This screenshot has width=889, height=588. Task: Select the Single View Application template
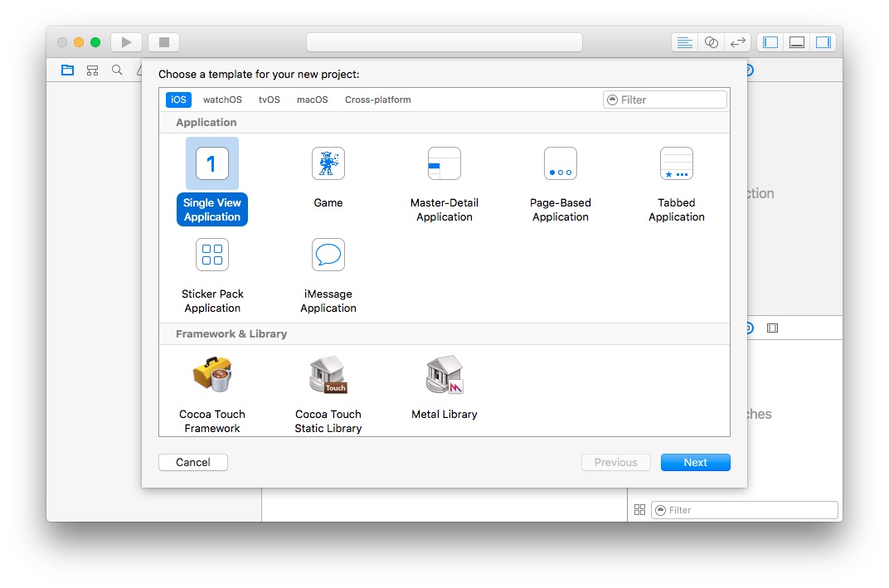tap(212, 182)
